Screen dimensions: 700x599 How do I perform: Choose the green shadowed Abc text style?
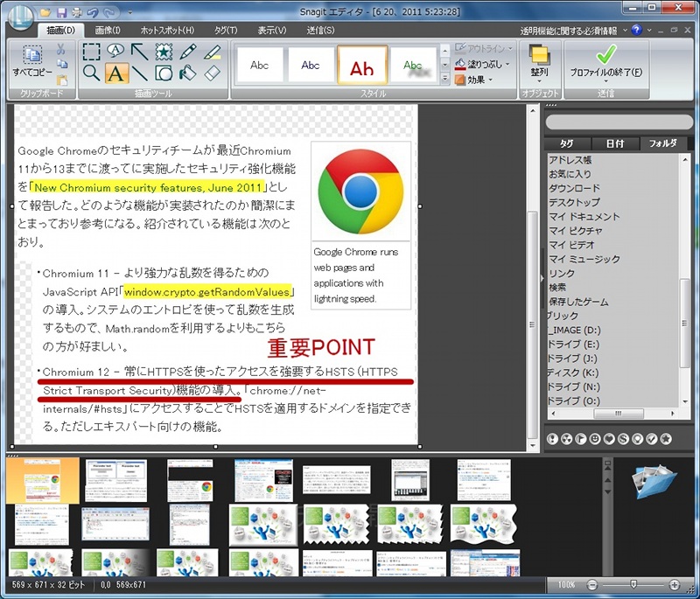(x=413, y=65)
